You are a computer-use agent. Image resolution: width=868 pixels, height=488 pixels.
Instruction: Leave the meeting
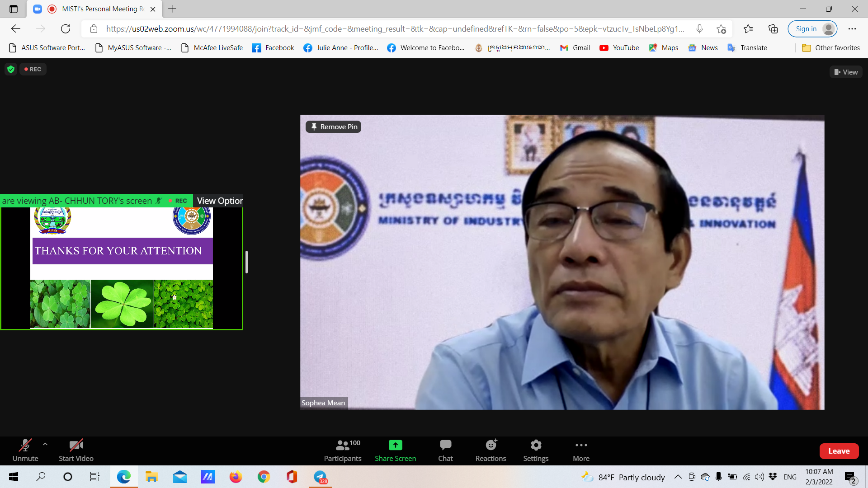pyautogui.click(x=839, y=451)
